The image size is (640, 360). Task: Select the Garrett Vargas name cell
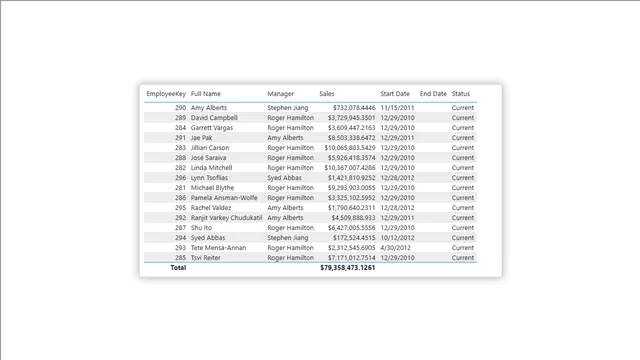[x=212, y=128]
